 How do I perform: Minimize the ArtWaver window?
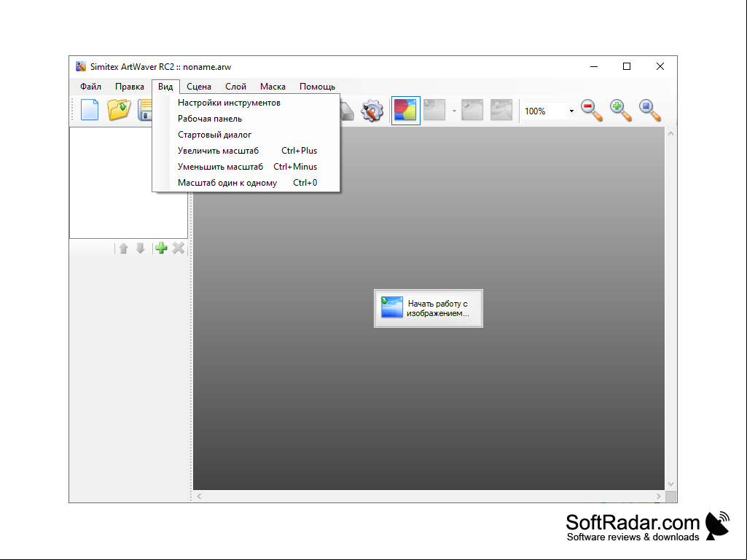pyautogui.click(x=594, y=67)
